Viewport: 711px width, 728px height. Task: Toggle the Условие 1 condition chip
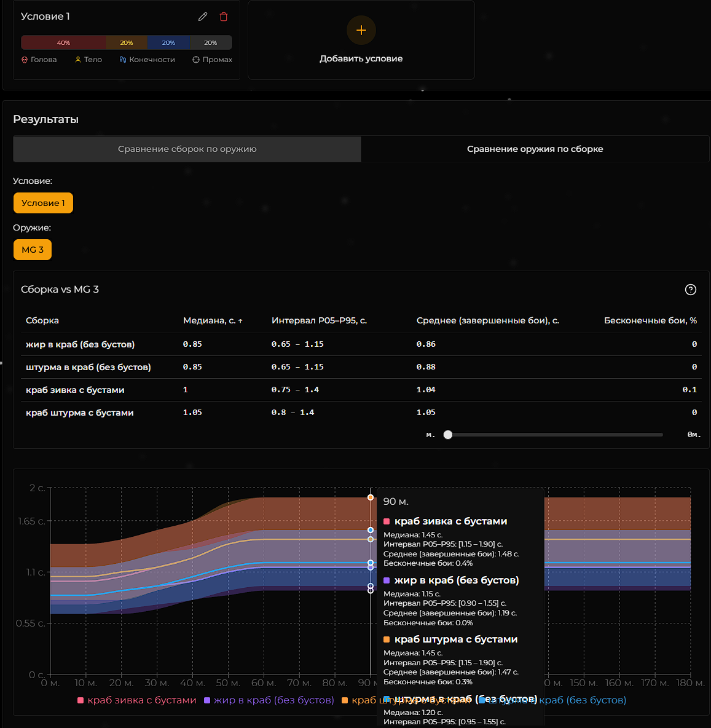click(x=43, y=203)
